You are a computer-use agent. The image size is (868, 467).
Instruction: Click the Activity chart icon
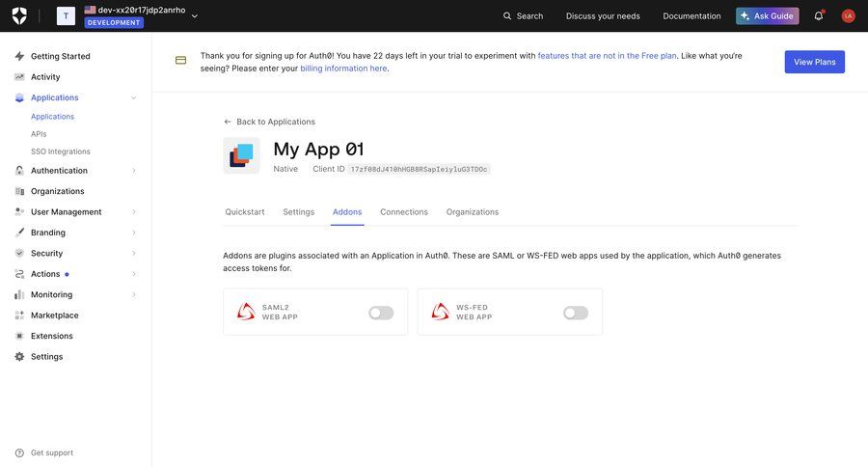click(19, 77)
